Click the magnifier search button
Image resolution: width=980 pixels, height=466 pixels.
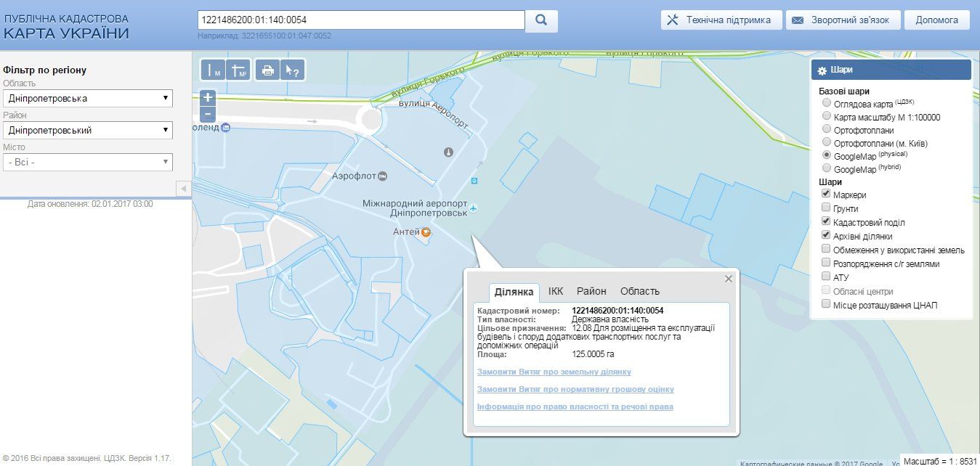(541, 20)
